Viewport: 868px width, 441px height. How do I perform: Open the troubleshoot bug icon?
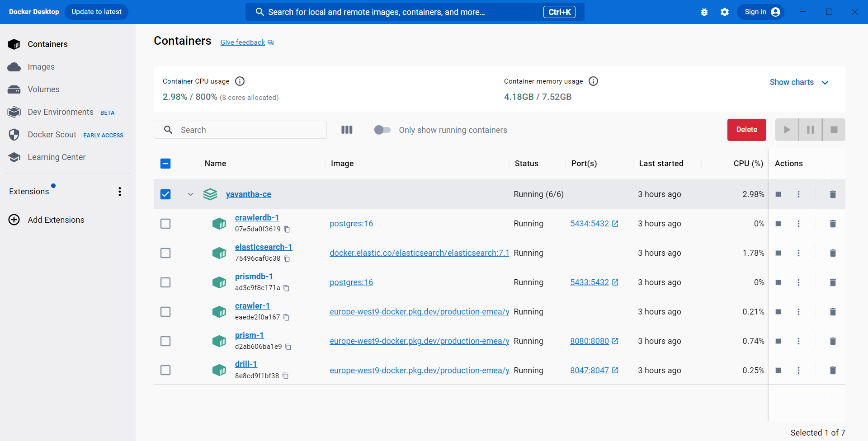[x=704, y=12]
